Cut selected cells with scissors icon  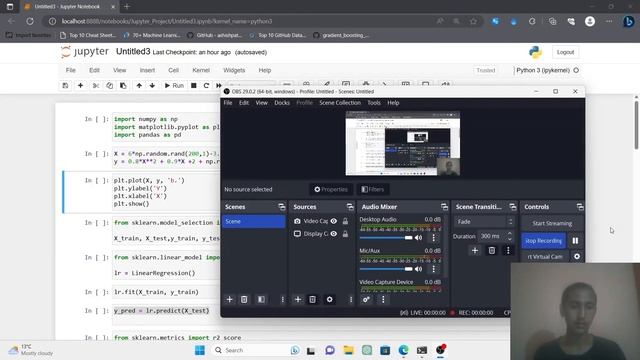click(96, 86)
